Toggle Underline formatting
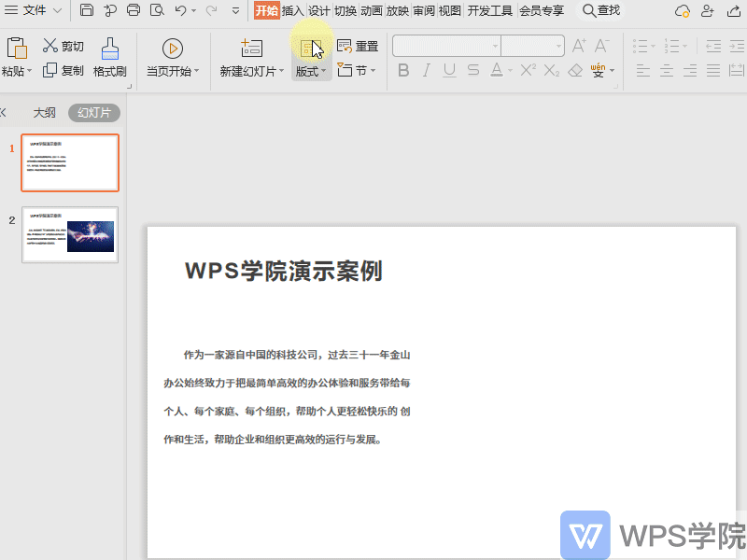 pos(449,71)
